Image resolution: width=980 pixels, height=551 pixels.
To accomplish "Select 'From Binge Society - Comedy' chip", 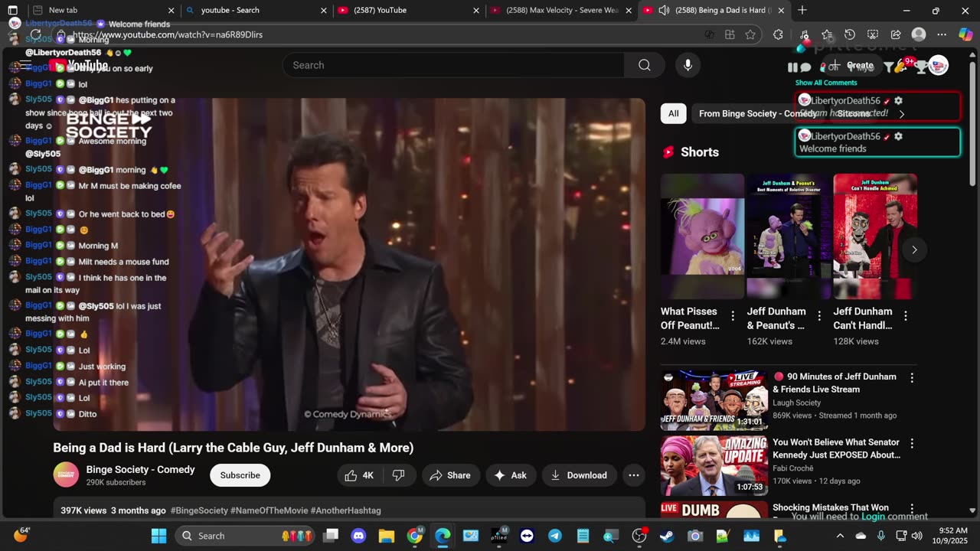I will [x=757, y=114].
